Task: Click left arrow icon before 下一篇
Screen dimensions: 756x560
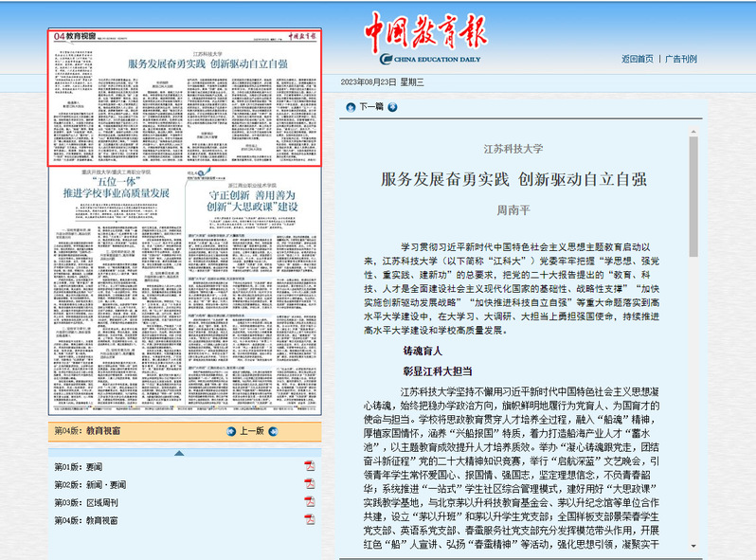Action: (x=351, y=107)
